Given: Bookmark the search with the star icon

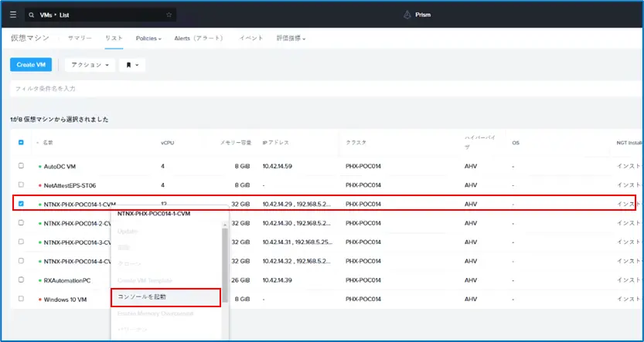Looking at the screenshot, I should 169,15.
